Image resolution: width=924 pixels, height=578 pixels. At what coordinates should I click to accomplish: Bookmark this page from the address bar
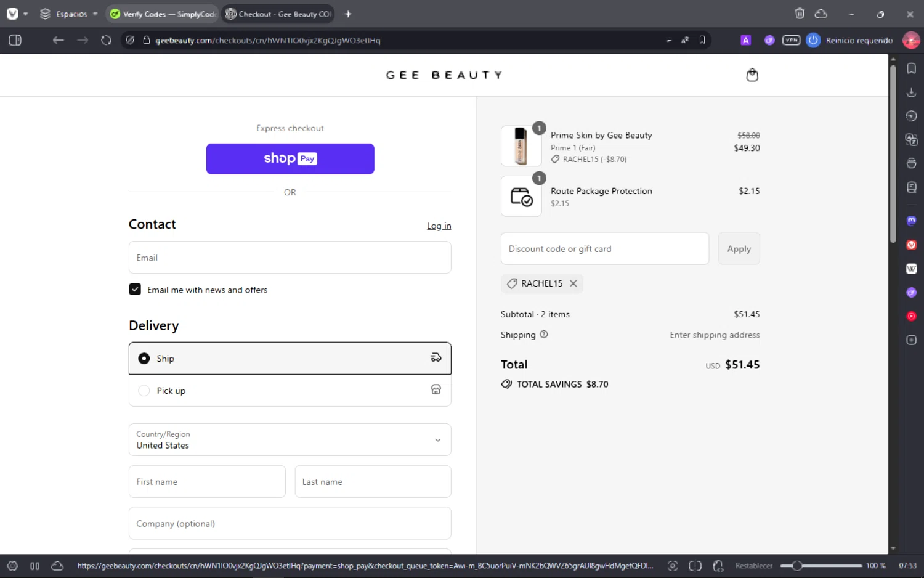click(702, 40)
